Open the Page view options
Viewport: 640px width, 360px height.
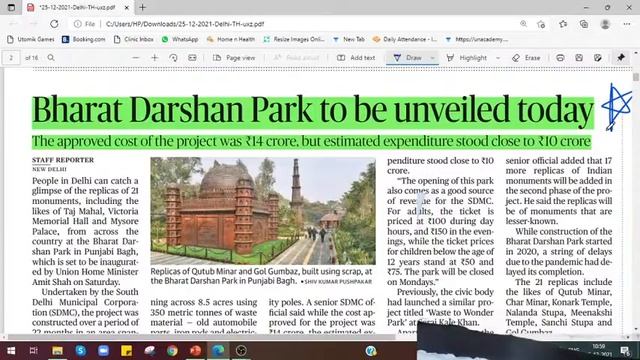234,58
